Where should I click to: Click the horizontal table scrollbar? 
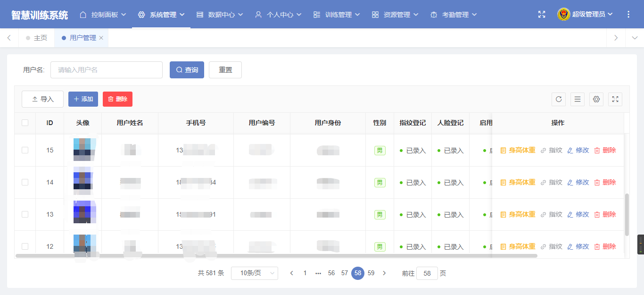tap(276, 256)
